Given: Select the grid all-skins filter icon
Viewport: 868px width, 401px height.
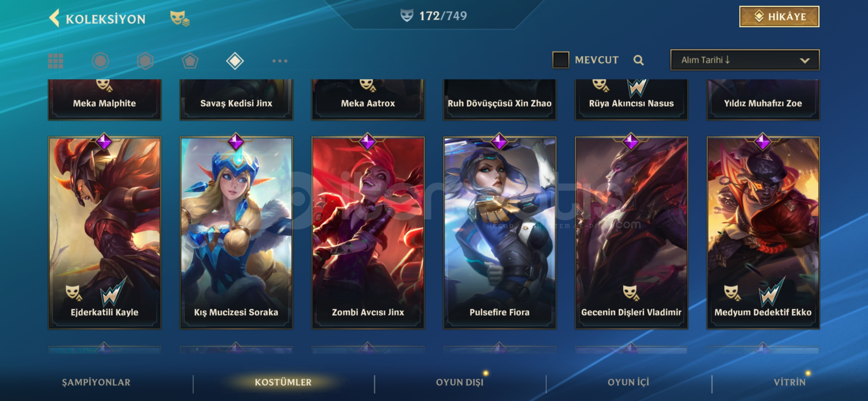Looking at the screenshot, I should (x=56, y=61).
